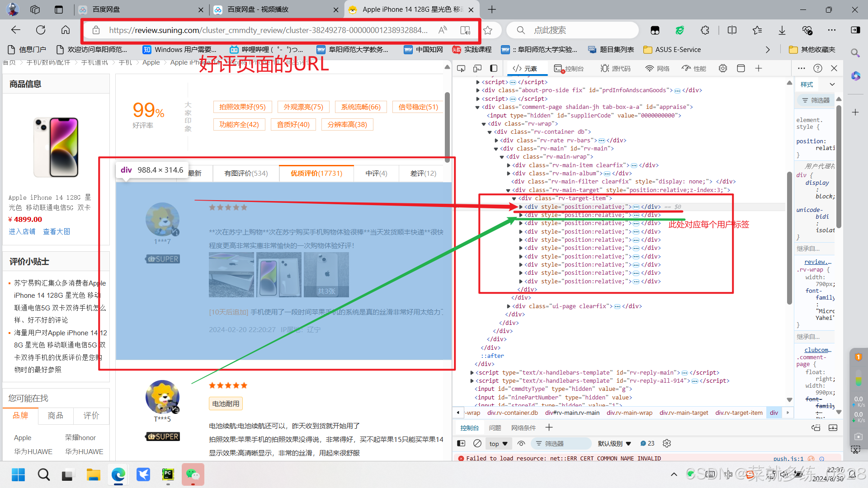Open the downloads icon in toolbar
This screenshot has height=488, width=868.
(x=782, y=30)
